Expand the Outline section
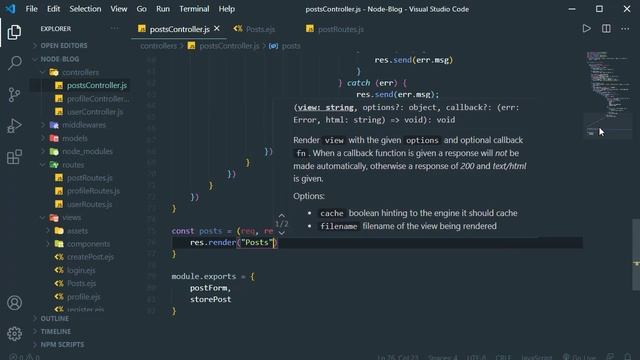Image resolution: width=640 pixels, height=360 pixels. pos(54,318)
